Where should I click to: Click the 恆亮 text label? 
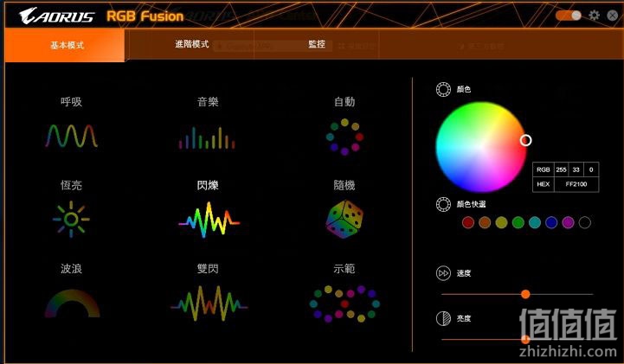coord(72,185)
